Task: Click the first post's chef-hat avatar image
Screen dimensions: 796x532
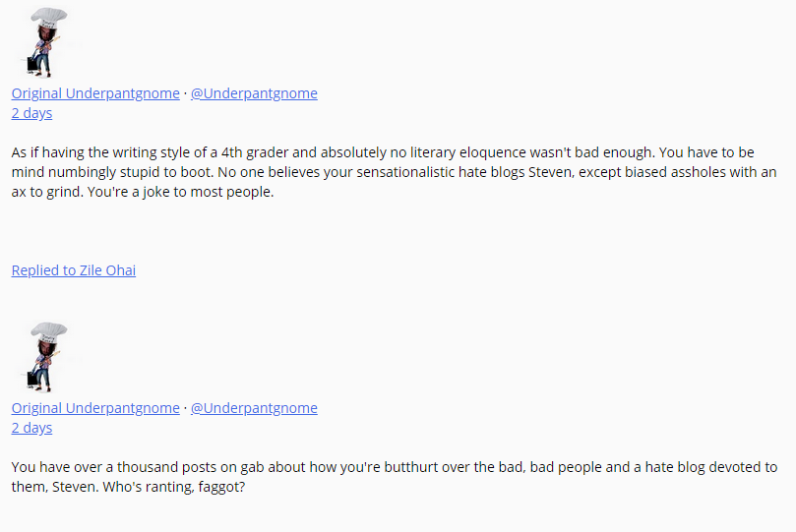Action: pos(43,42)
